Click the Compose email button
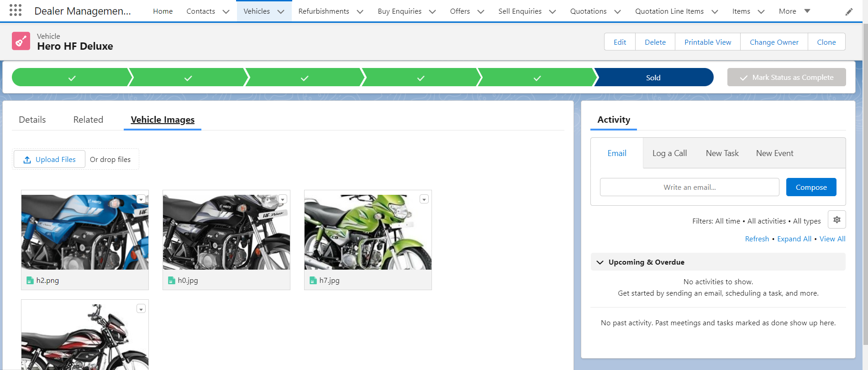Image resolution: width=868 pixels, height=370 pixels. click(x=811, y=187)
